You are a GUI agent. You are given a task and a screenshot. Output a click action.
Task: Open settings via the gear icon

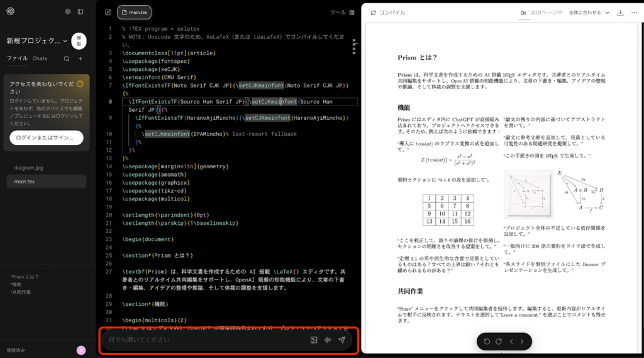point(68,12)
